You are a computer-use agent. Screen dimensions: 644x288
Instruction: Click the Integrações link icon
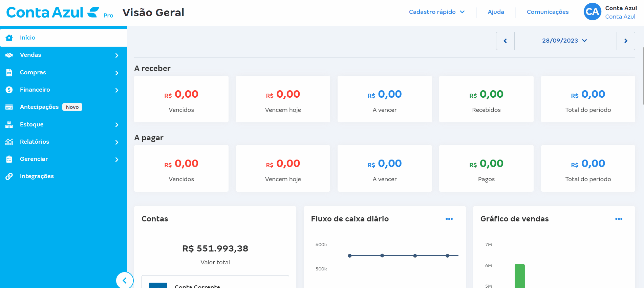tap(9, 176)
